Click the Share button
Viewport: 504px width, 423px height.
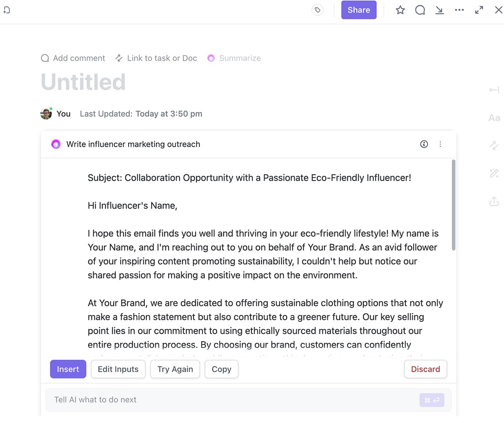(359, 10)
